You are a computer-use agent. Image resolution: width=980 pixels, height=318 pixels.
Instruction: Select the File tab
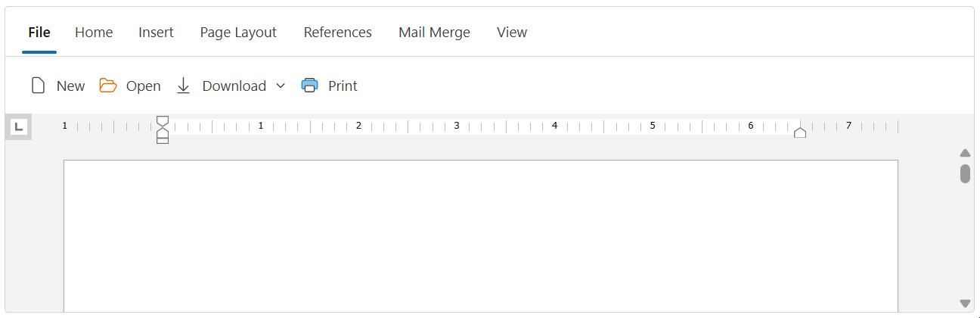(39, 33)
